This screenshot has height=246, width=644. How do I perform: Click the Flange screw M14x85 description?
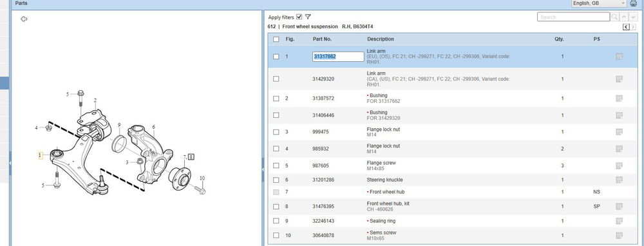[381, 166]
